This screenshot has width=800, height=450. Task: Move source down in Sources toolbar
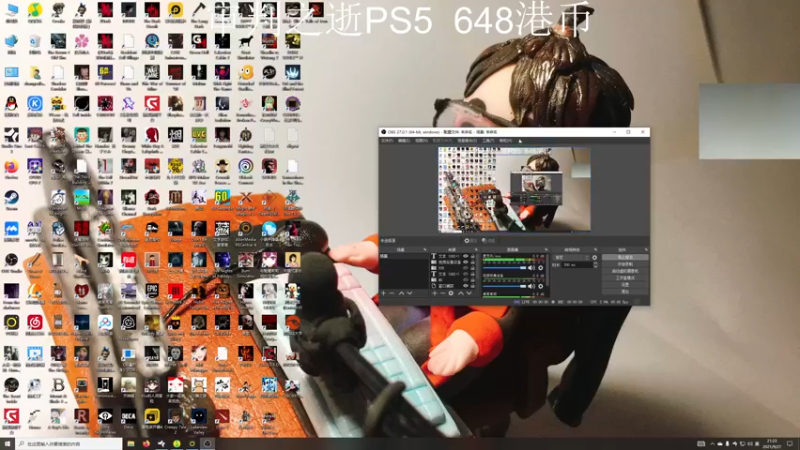point(469,293)
